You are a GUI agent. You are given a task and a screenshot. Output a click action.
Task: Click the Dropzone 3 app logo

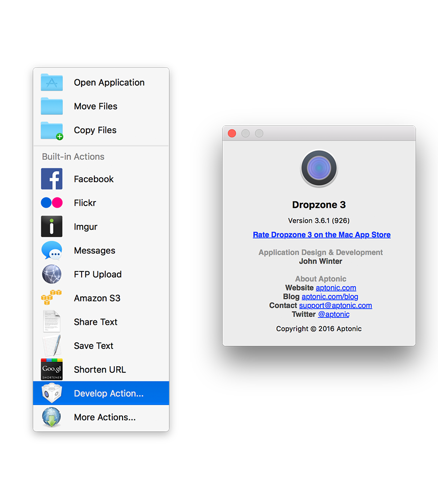point(319,168)
